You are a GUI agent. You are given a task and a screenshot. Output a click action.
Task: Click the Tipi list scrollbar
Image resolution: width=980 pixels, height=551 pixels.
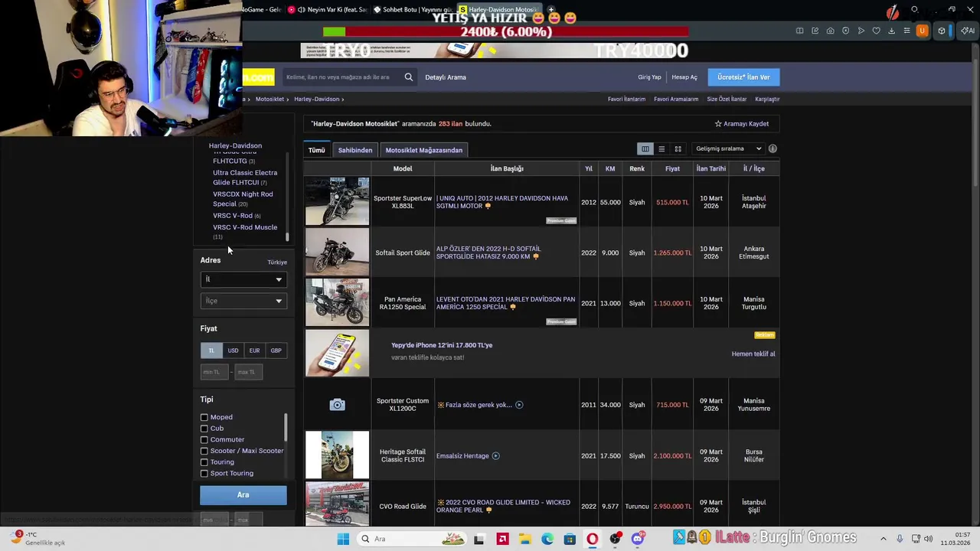pyautogui.click(x=286, y=429)
